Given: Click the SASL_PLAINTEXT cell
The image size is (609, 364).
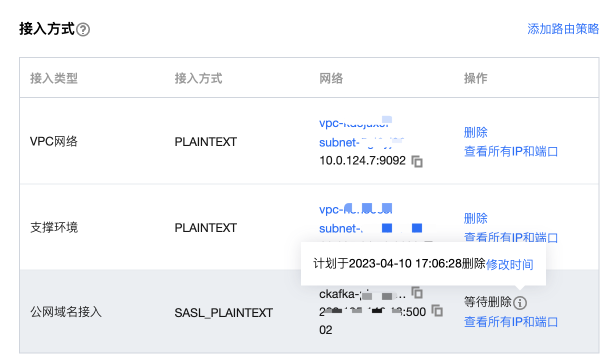Looking at the screenshot, I should (x=223, y=313).
